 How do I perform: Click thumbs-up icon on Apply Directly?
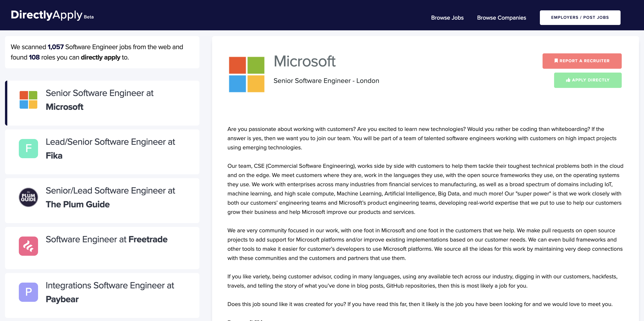[568, 80]
